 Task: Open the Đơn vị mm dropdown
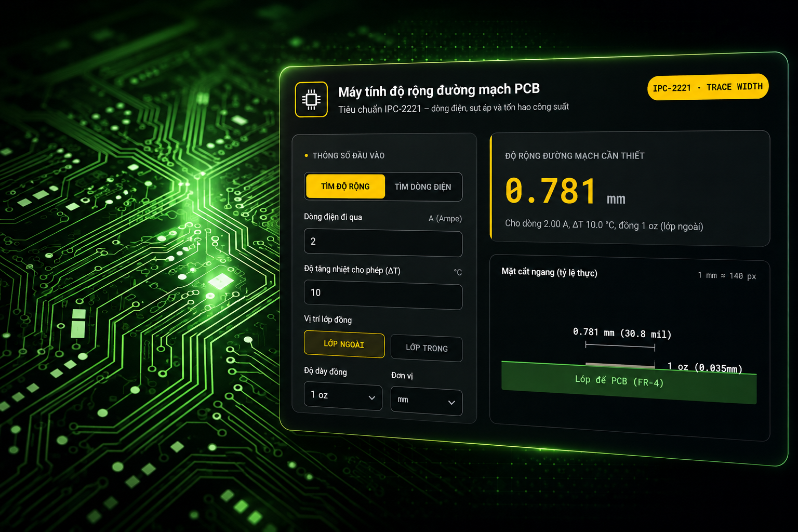(426, 402)
